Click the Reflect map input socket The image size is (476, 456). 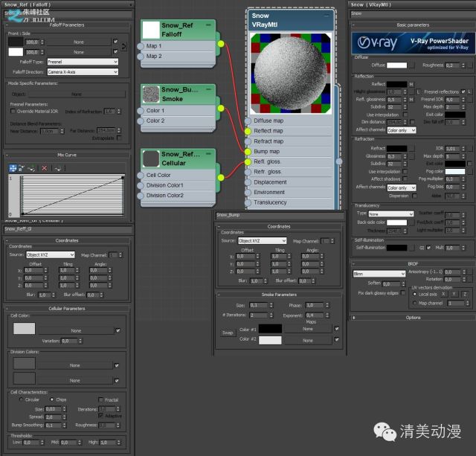coord(248,131)
